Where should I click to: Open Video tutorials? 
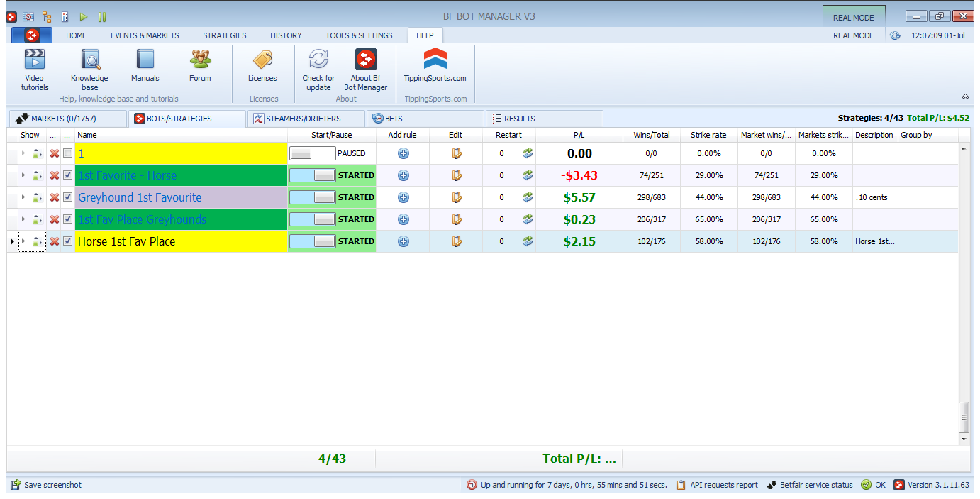click(35, 70)
